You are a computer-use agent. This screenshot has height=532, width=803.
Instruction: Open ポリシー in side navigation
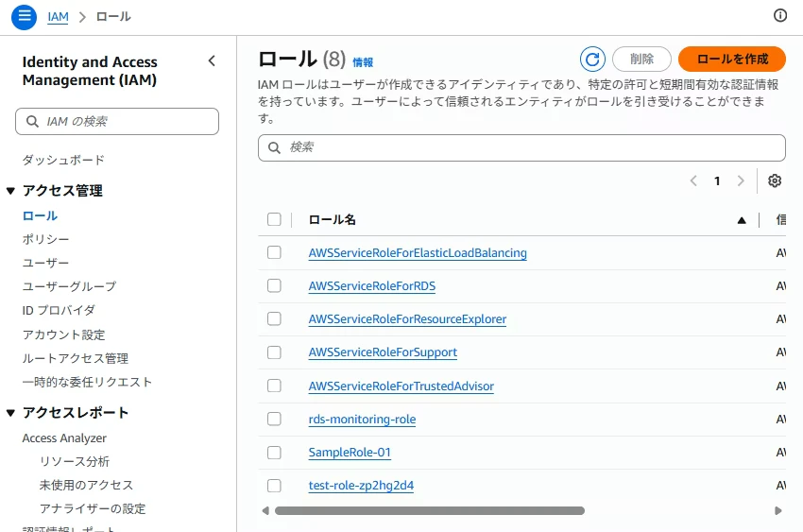point(45,239)
